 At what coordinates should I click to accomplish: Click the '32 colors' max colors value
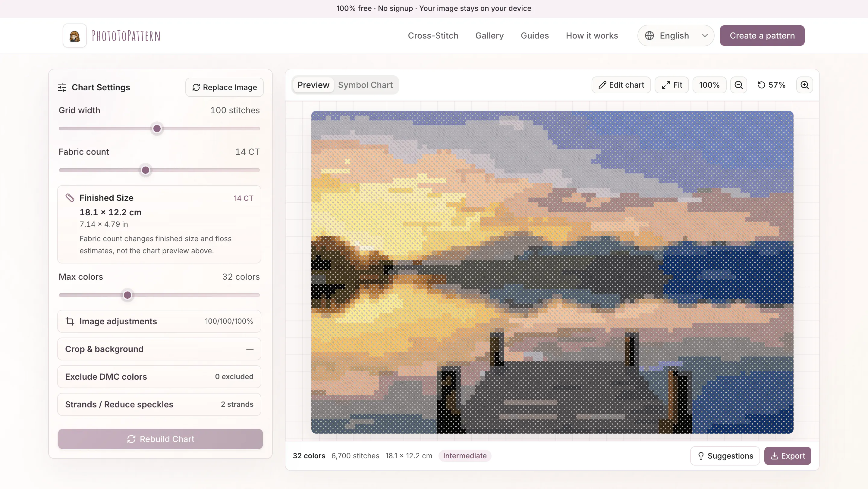241,277
